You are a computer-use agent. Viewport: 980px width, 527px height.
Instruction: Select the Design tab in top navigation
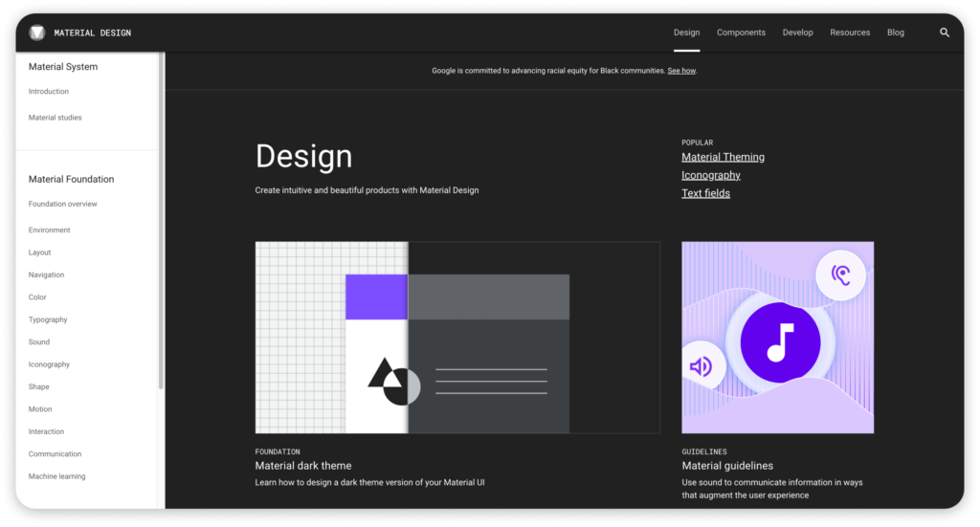686,33
